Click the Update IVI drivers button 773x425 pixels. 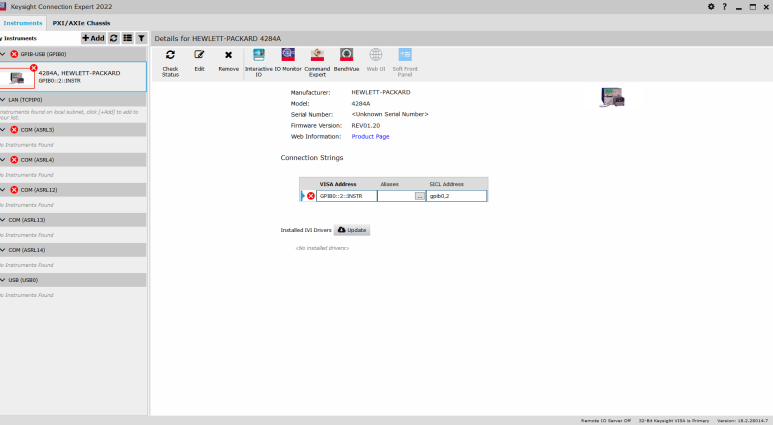352,230
